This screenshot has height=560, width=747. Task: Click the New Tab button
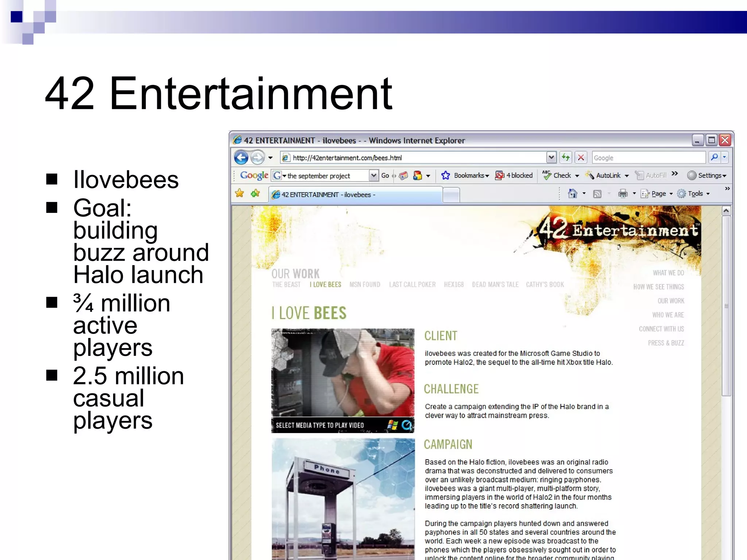[x=451, y=195]
